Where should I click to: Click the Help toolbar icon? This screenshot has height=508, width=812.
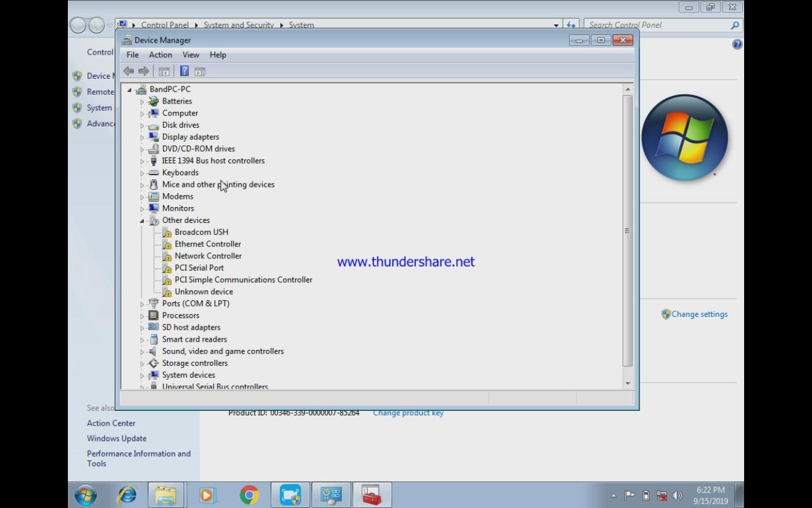click(184, 70)
